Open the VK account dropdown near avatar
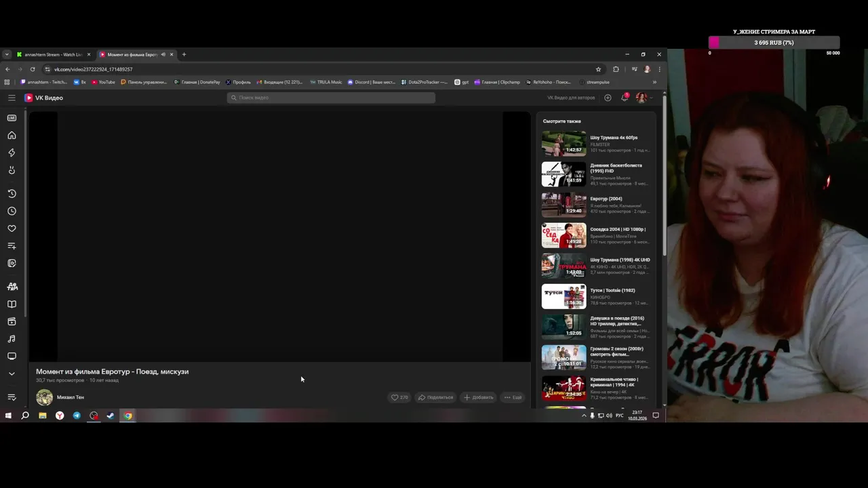The height and width of the screenshot is (488, 868). point(652,98)
